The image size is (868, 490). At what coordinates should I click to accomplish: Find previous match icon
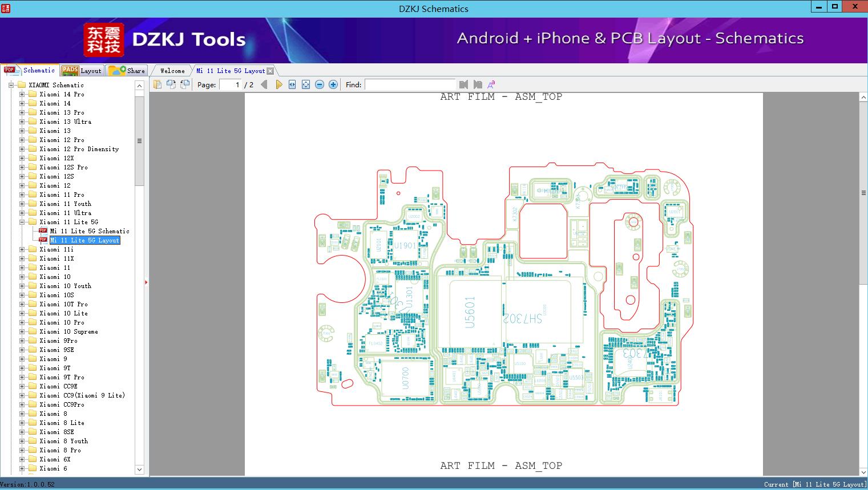[463, 84]
